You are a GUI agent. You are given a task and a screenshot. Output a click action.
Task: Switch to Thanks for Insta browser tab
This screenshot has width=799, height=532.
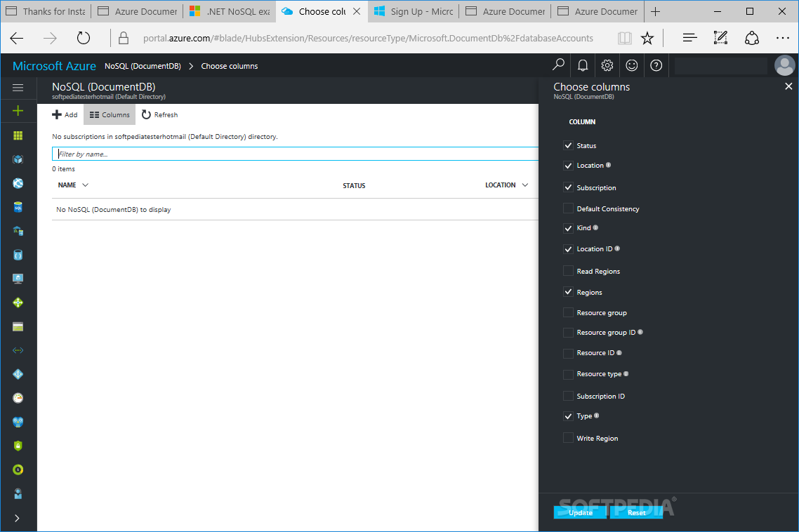(46, 11)
